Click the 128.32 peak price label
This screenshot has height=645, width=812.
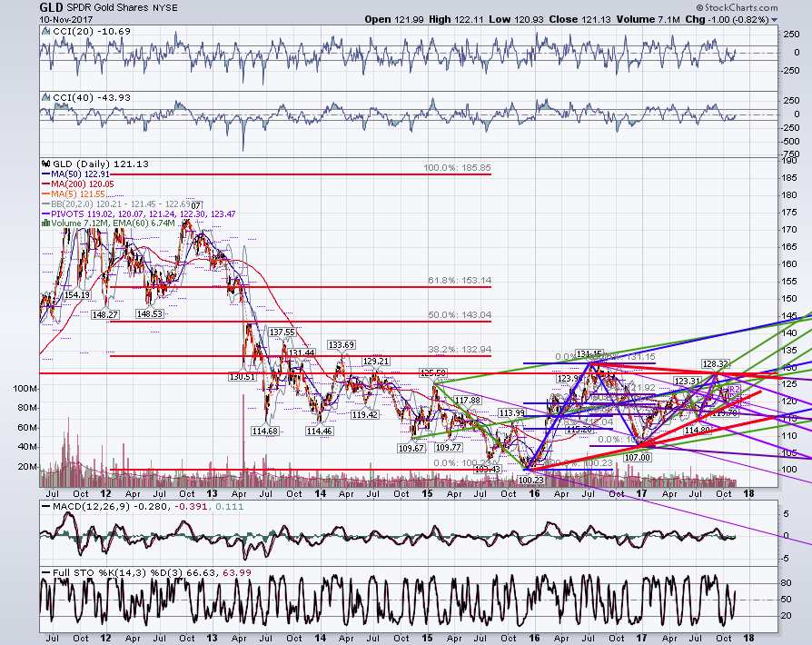click(716, 363)
